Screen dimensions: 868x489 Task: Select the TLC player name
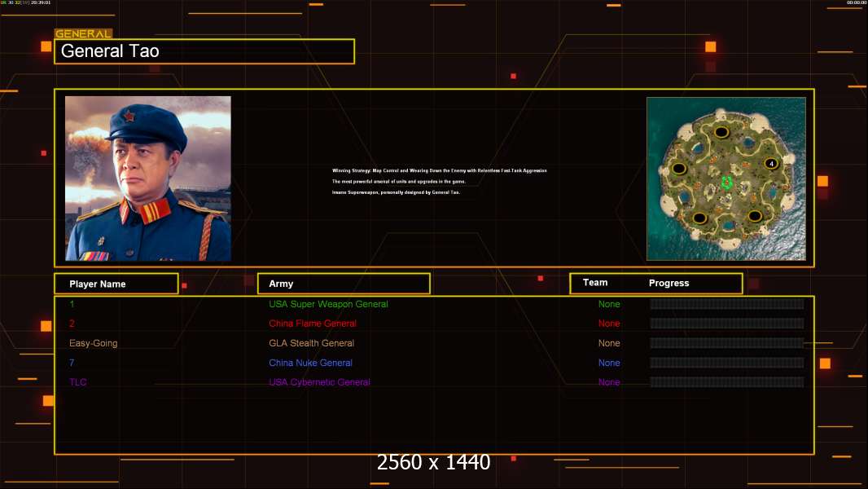[x=78, y=382]
